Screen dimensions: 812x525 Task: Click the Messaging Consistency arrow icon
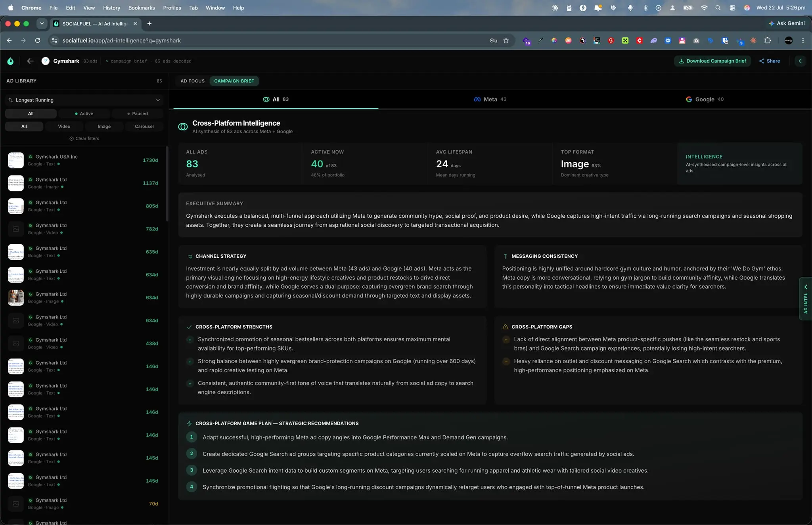(505, 257)
